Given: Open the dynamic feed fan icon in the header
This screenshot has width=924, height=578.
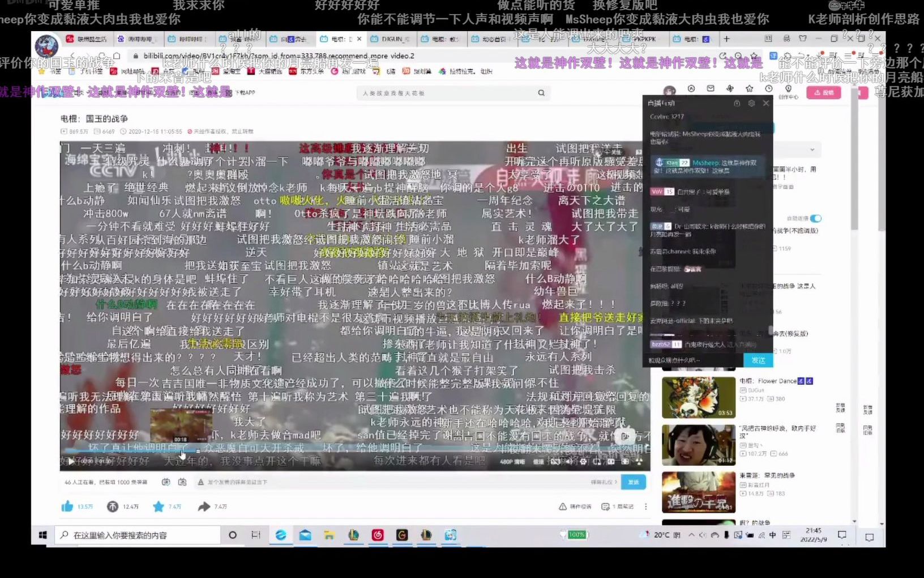Looking at the screenshot, I should click(x=730, y=88).
